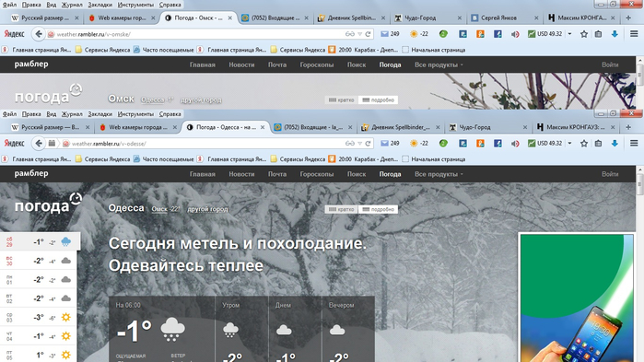Click speaker sound icon in Odessa window toolbar
The width and height of the screenshot is (644, 362).
coord(515,144)
